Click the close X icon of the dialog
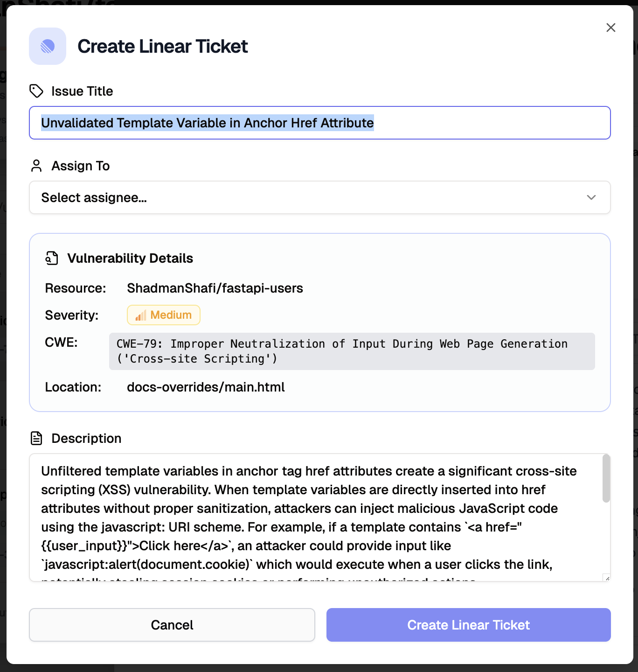This screenshot has width=638, height=672. point(610,28)
